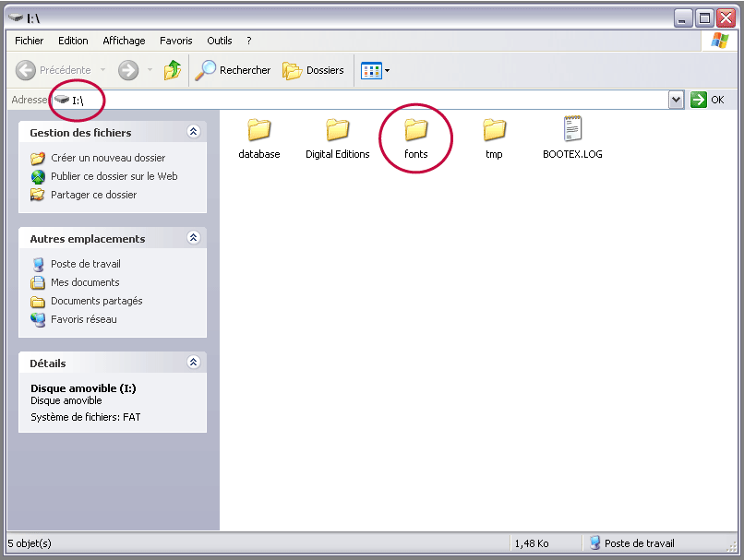Screen dimensions: 744x560
Task: Open the ? help menu
Action: [248, 41]
